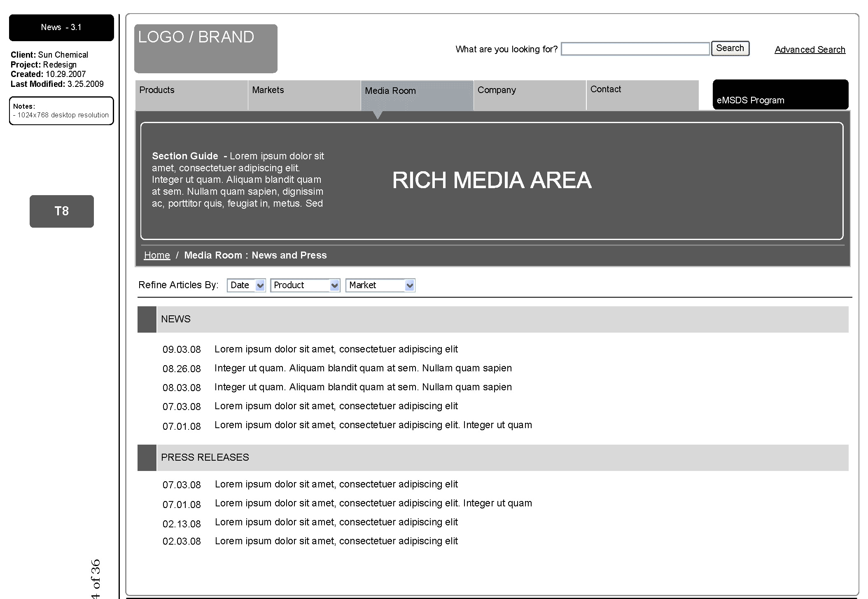Image resolution: width=868 pixels, height=599 pixels.
Task: Open the Media Room tab
Action: point(417,96)
